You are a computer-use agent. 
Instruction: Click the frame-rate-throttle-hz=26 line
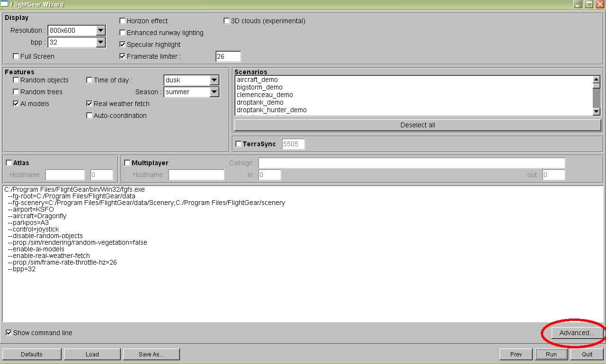click(62, 262)
